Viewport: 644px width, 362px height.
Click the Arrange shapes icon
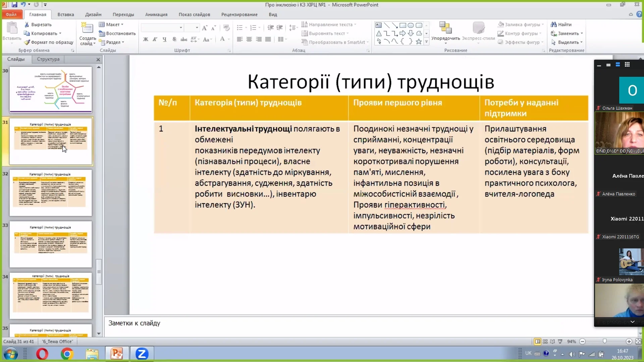(445, 28)
